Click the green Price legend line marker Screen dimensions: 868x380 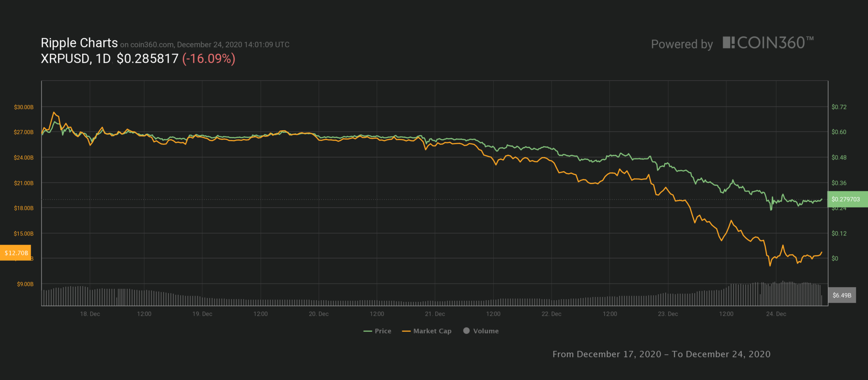point(367,331)
